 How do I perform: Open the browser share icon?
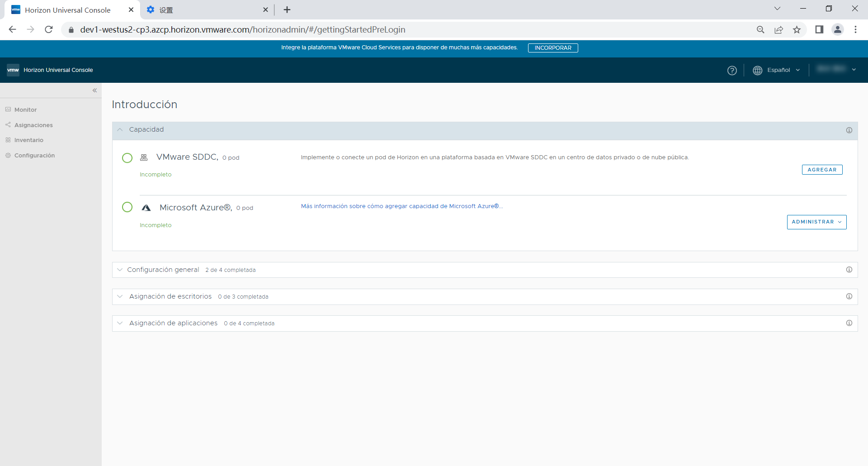coord(778,29)
